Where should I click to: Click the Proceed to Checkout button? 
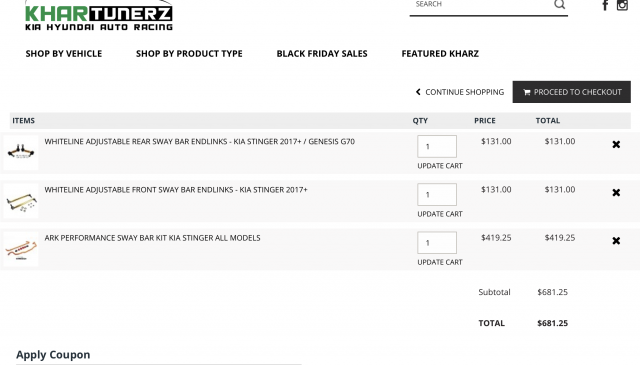pos(571,92)
